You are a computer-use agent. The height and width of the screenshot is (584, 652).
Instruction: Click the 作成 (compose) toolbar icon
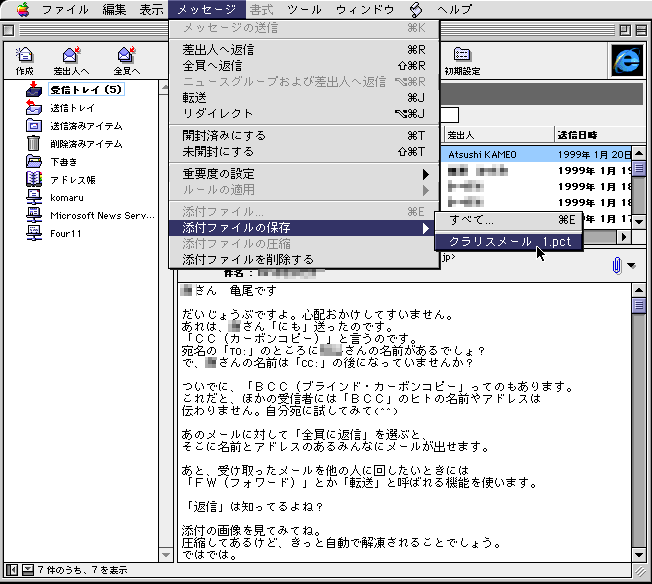point(25,59)
